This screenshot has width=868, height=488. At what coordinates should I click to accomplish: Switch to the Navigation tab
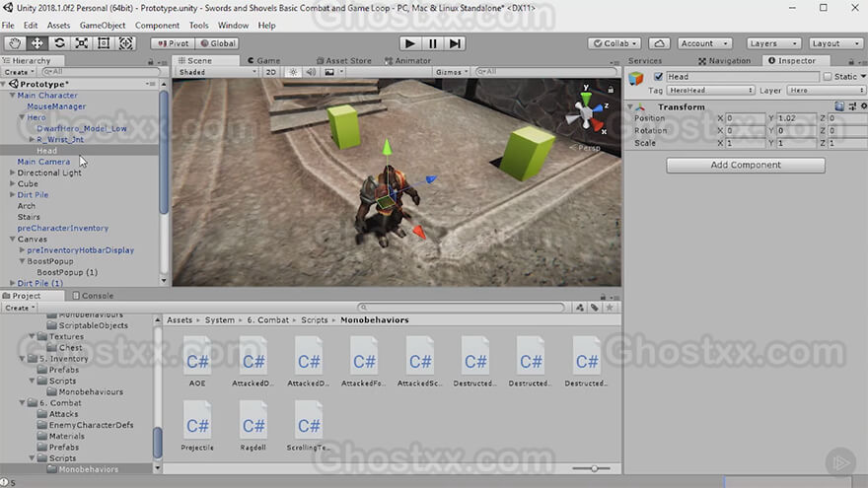click(x=724, y=60)
